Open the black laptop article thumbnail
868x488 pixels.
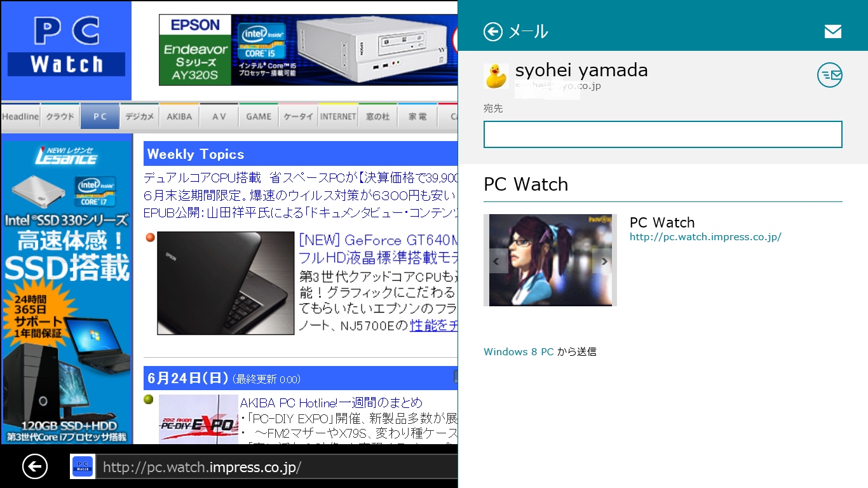click(x=226, y=283)
